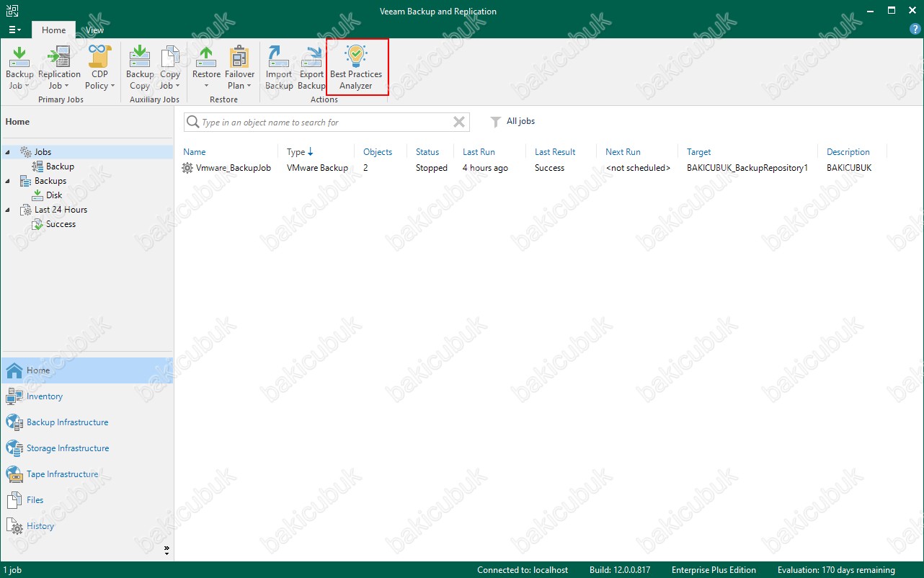924x578 pixels.
Task: Open the Files view
Action: tap(35, 500)
